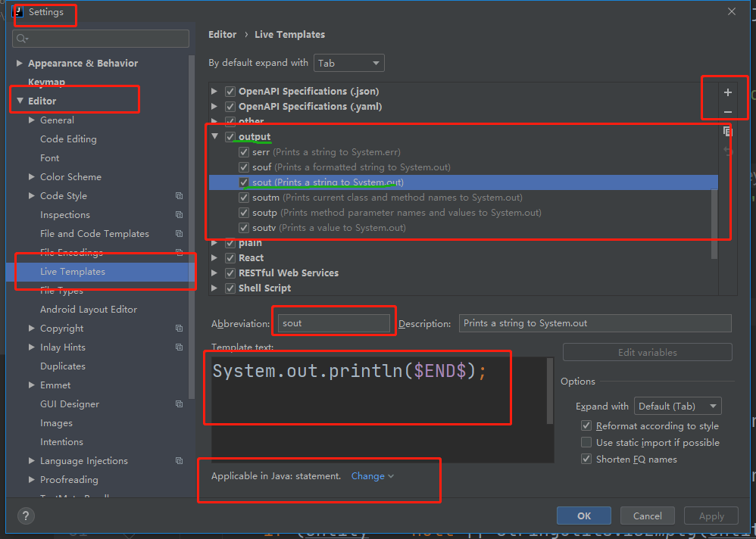Expand the Color Scheme subsection
Screen dimensions: 756x539
click(32, 177)
